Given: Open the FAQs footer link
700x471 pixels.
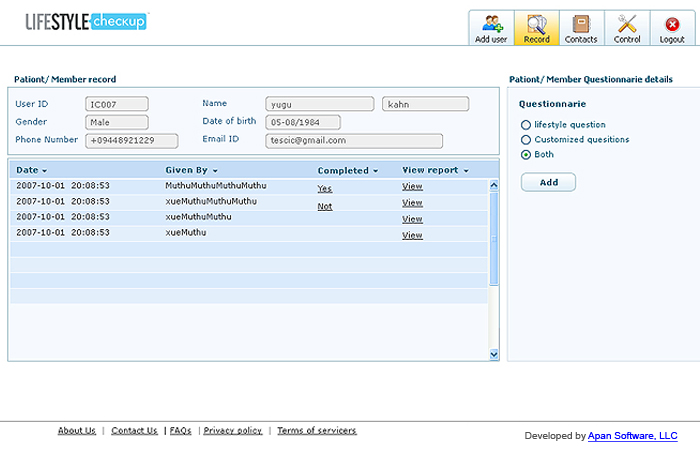Looking at the screenshot, I should click(180, 430).
